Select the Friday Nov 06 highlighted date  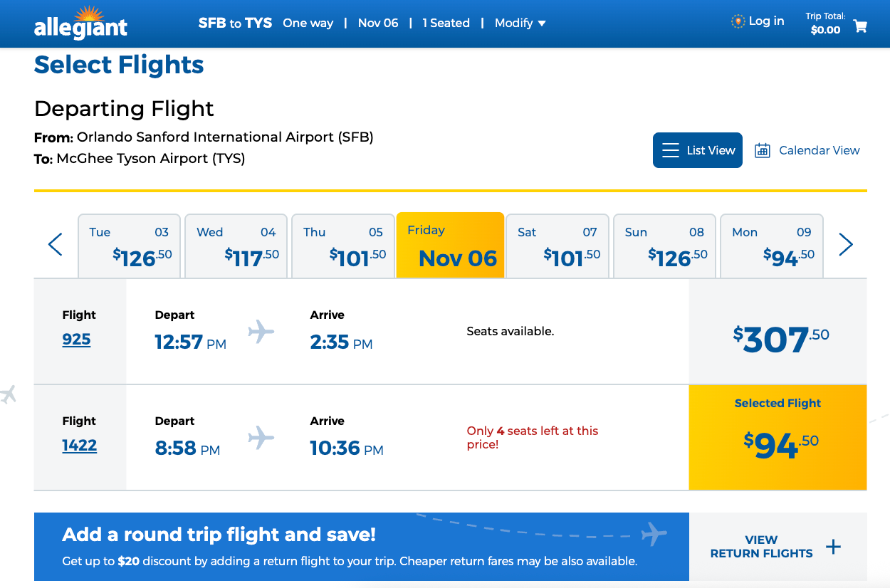[450, 245]
